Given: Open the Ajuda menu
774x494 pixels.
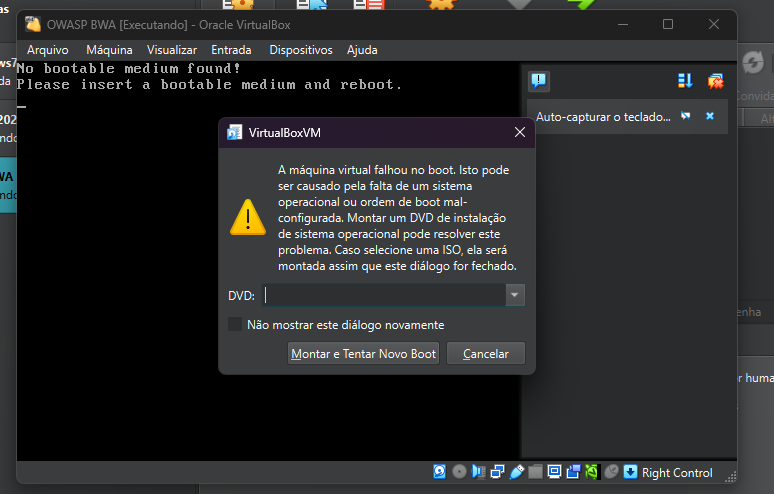Looking at the screenshot, I should (x=362, y=50).
